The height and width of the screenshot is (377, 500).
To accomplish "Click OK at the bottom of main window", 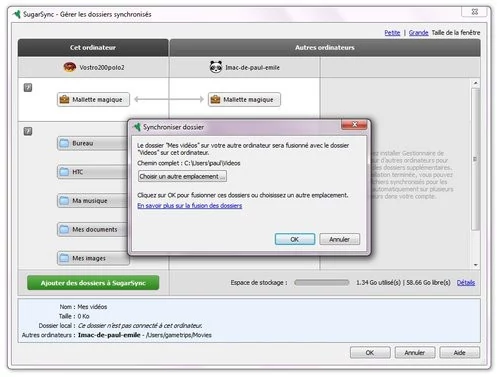I will (370, 353).
